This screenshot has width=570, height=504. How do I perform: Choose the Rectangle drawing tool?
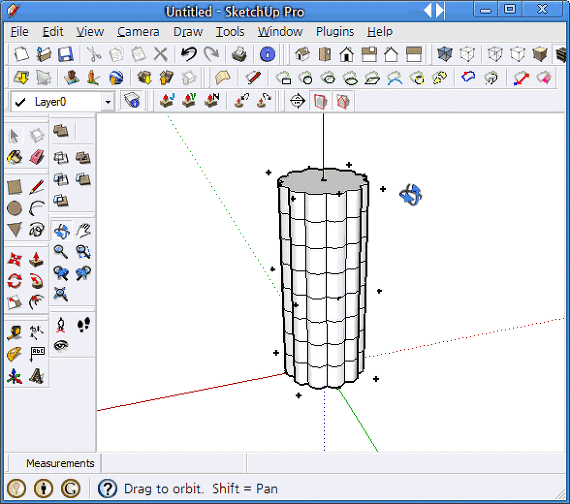(x=15, y=187)
